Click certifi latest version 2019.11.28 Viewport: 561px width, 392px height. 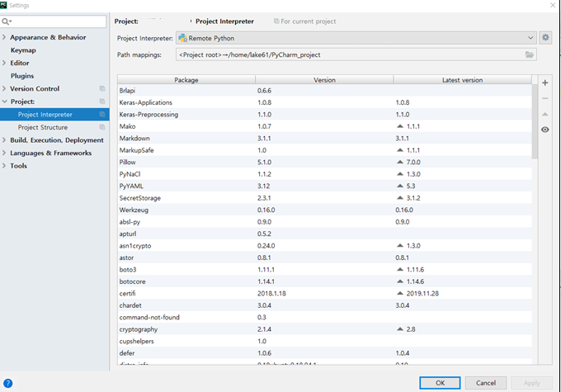tap(422, 294)
